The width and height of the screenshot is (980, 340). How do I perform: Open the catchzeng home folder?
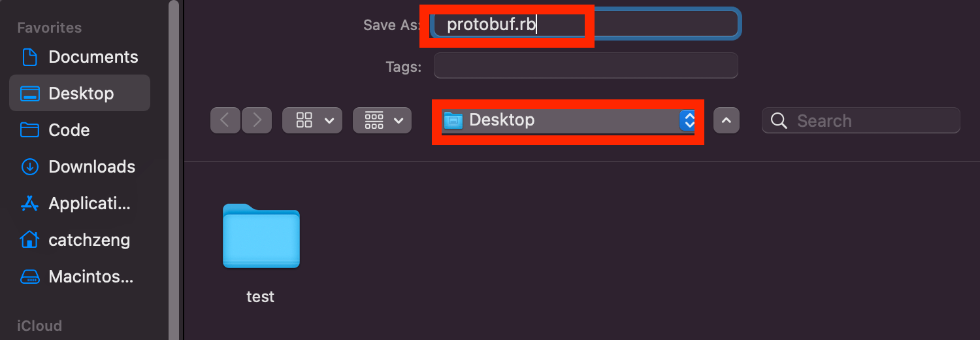pos(80,240)
